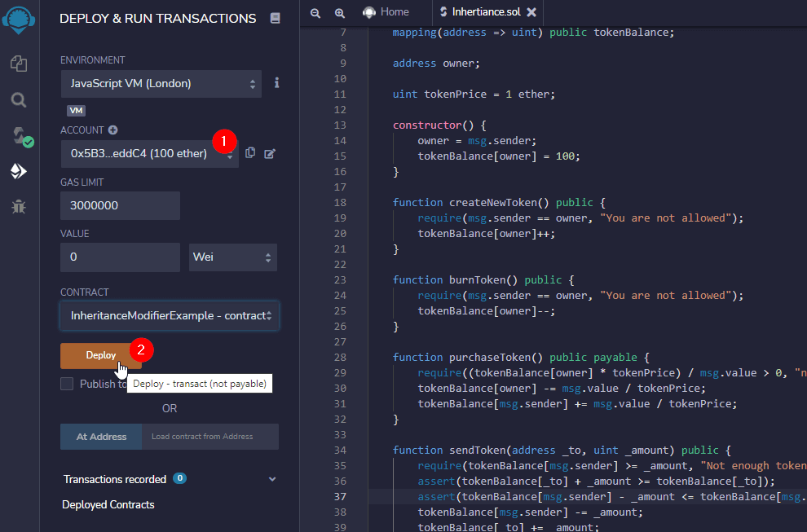Focus the Value amount input field
This screenshot has width=807, height=532.
coord(120,257)
